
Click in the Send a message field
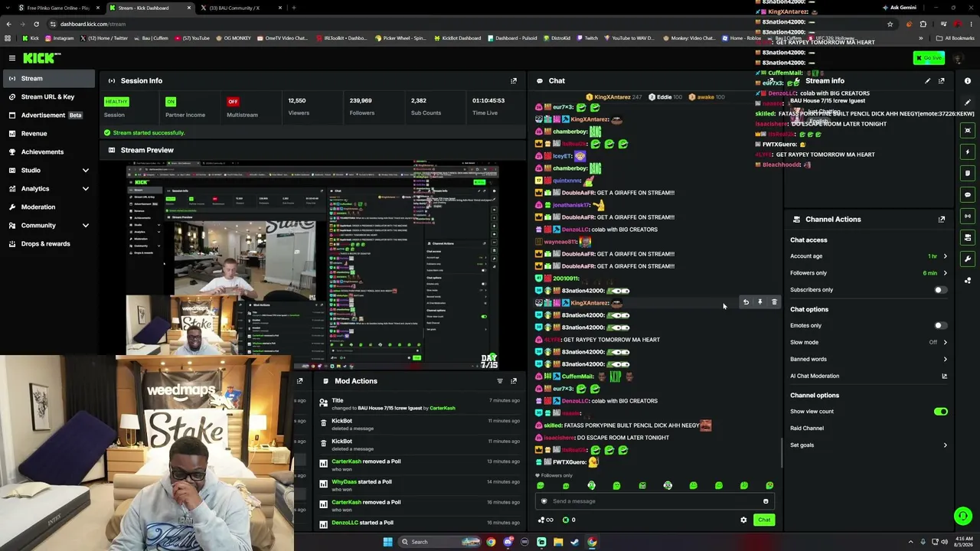tap(655, 501)
